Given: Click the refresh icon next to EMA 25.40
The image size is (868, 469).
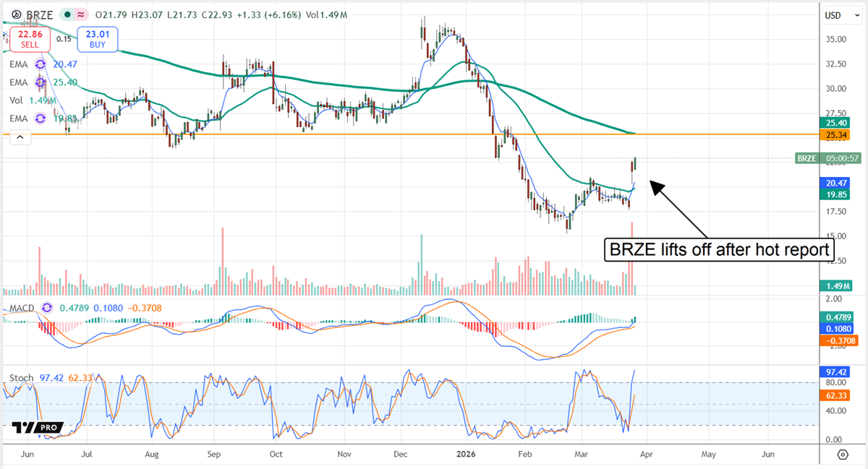Looking at the screenshot, I should pyautogui.click(x=41, y=82).
